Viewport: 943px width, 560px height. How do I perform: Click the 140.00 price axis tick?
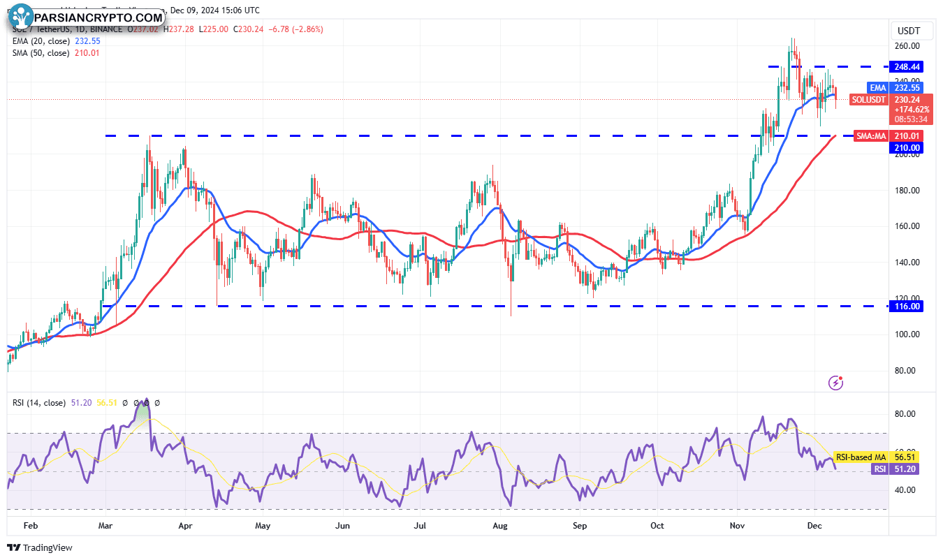[907, 263]
